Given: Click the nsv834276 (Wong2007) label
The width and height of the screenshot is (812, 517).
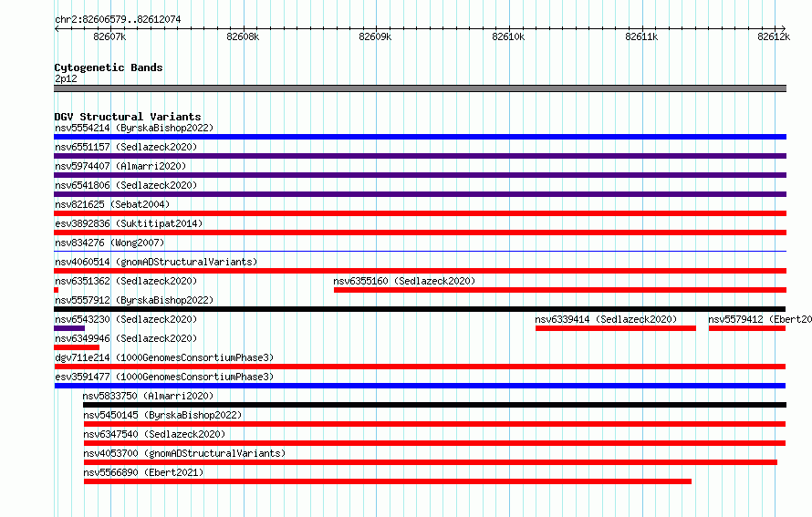Looking at the screenshot, I should 109,243.
